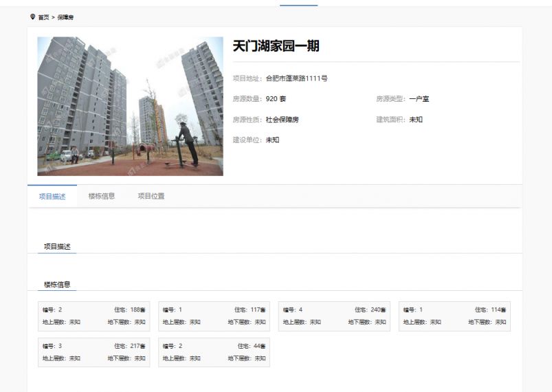
Task: Click the 一户室 housing type value
Action: tap(419, 99)
